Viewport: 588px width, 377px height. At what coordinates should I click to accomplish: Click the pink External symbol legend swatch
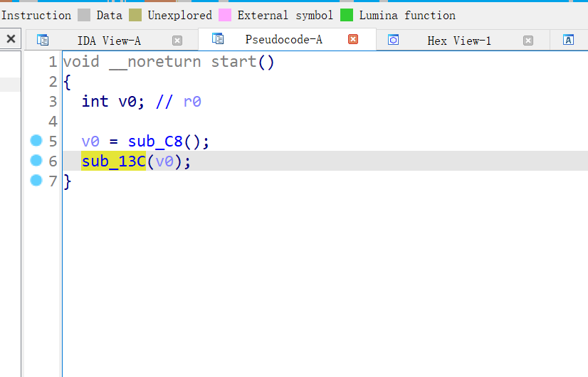tap(225, 15)
